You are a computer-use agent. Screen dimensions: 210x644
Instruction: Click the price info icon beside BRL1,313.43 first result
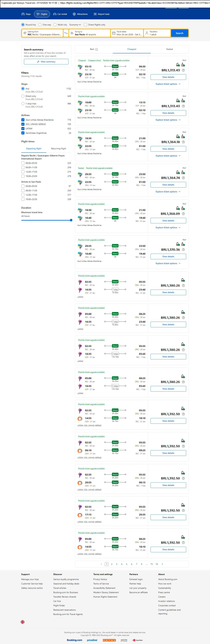(183, 70)
